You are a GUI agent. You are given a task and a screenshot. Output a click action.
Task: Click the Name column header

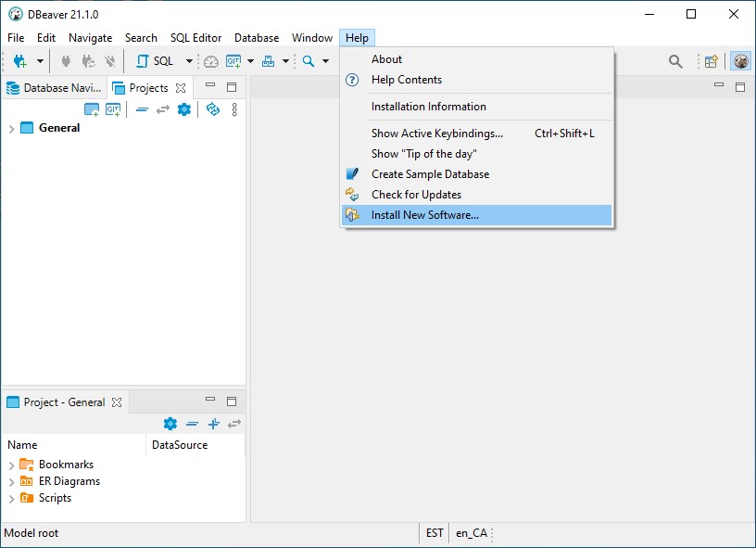(74, 445)
